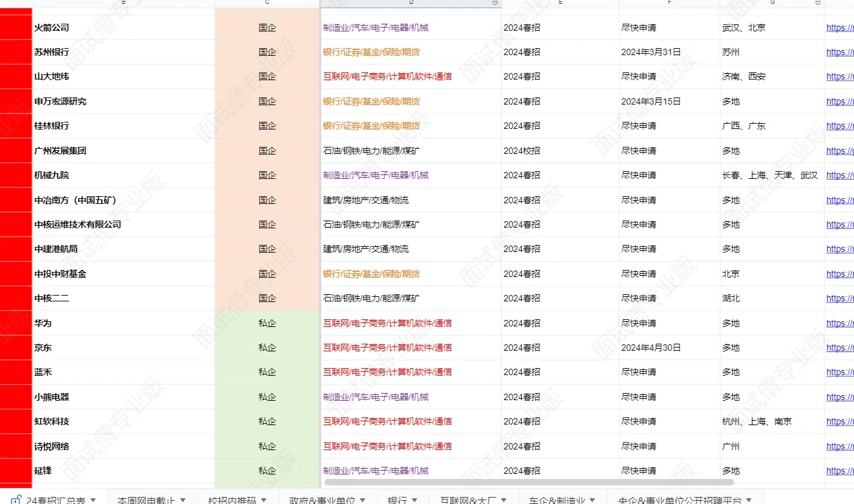854x504 pixels.
Task: Open the dropdown arrow of 校招内推码 tab
Action: click(x=264, y=500)
